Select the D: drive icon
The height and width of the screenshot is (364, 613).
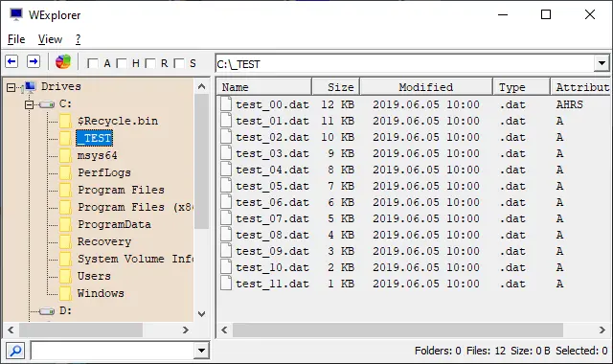point(47,311)
